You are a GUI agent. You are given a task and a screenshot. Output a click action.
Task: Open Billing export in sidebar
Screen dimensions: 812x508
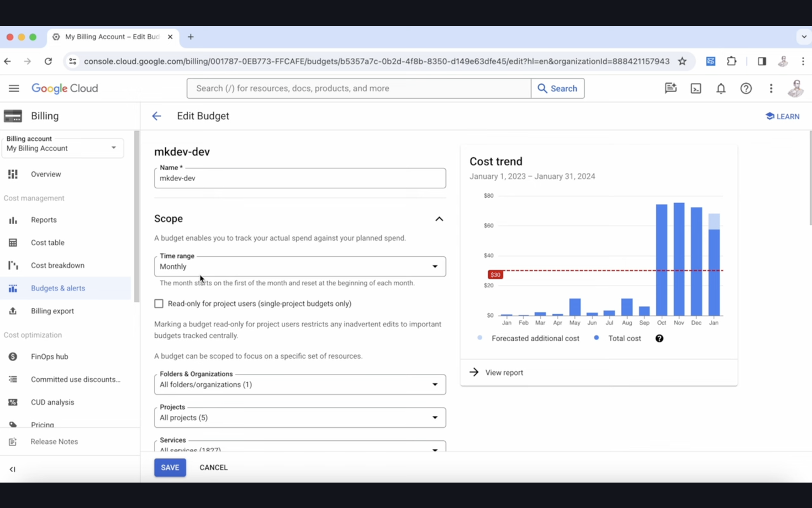coord(52,311)
